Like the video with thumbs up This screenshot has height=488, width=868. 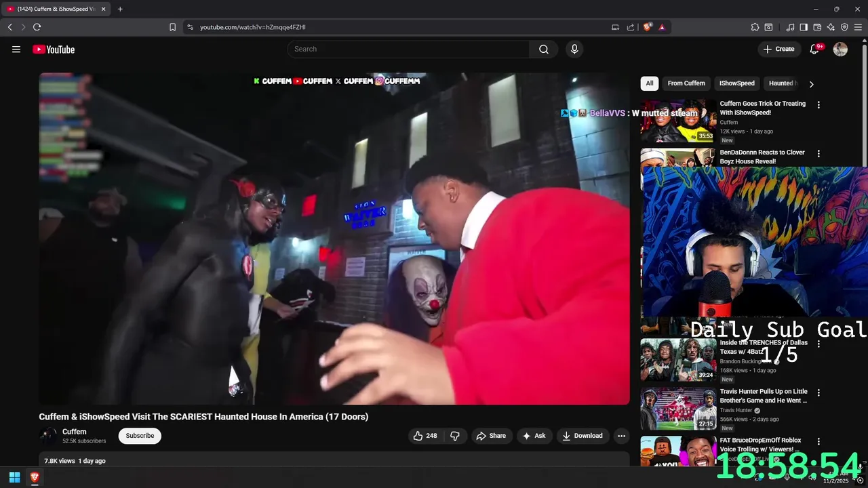tap(425, 436)
